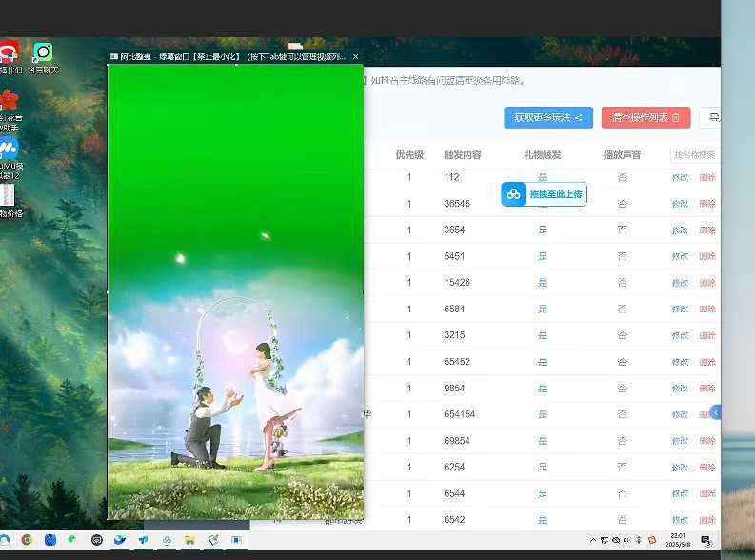Click 删除 in the row with 3654
The width and height of the screenshot is (755, 560).
coord(707,230)
